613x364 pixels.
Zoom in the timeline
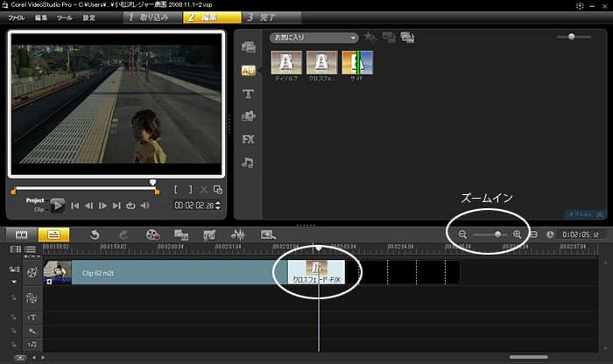click(518, 234)
